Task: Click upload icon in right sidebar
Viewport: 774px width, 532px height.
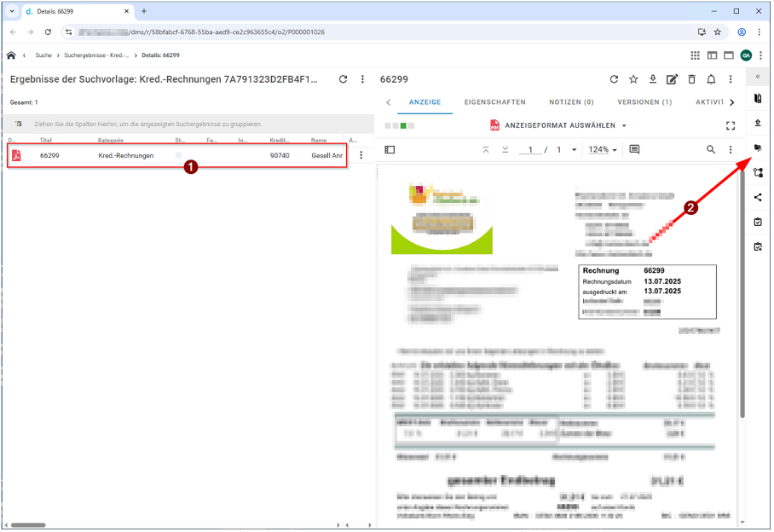Action: (x=758, y=123)
